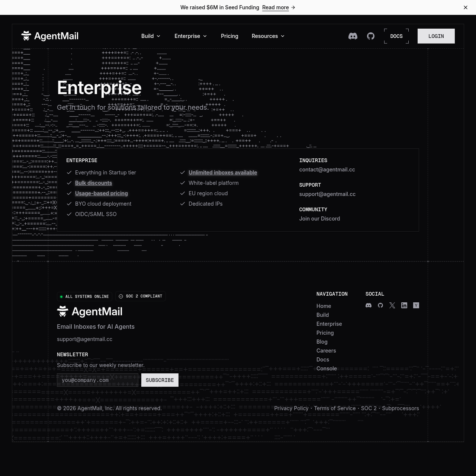Open Terms of Service link

click(335, 408)
